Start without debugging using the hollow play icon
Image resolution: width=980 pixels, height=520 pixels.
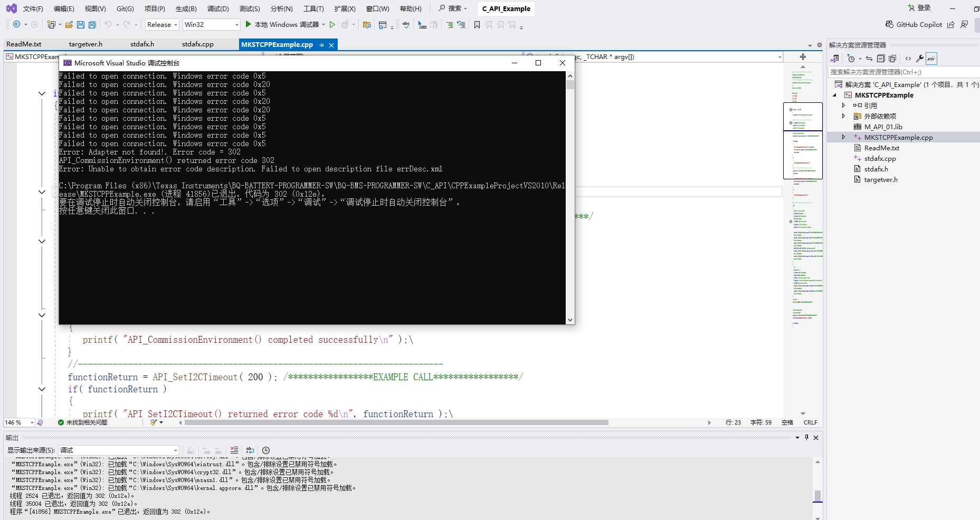tap(332, 24)
